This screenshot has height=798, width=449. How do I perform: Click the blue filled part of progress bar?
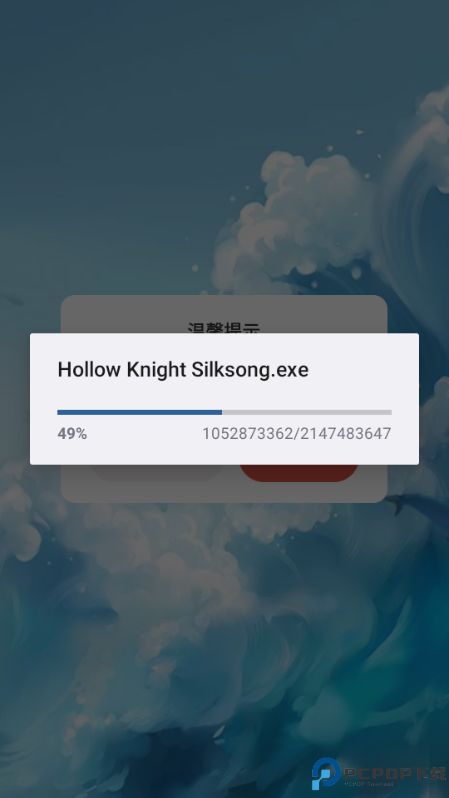tap(139, 412)
